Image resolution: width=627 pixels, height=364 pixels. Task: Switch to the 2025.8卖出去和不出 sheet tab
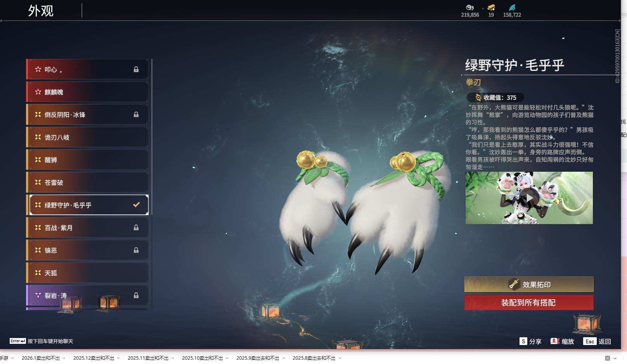click(x=314, y=358)
